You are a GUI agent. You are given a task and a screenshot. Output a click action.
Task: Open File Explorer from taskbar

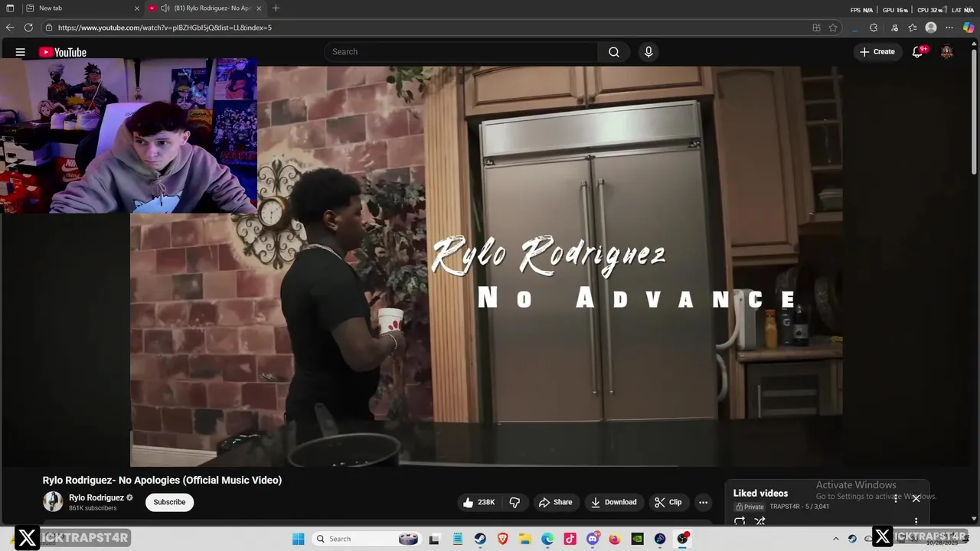click(x=525, y=539)
